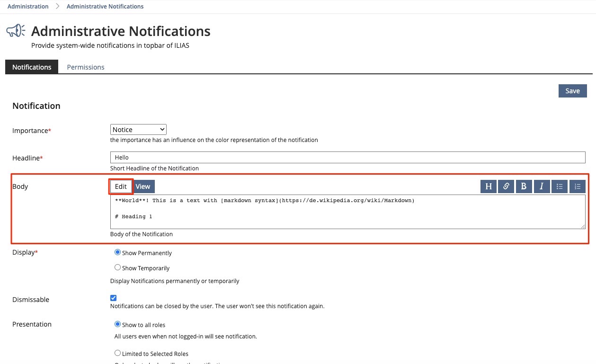
Task: Insert a heading with the H icon
Action: 488,186
